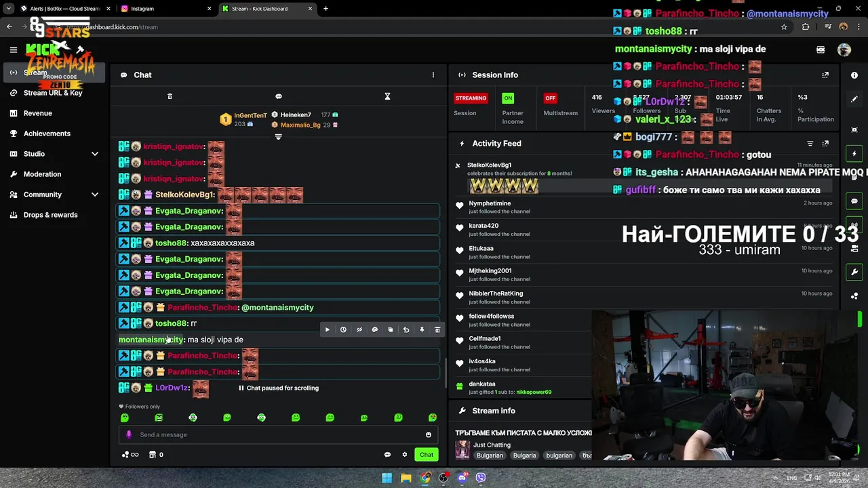Toggle the Multistream OFF badge
This screenshot has height=488, width=868.
click(x=550, y=98)
